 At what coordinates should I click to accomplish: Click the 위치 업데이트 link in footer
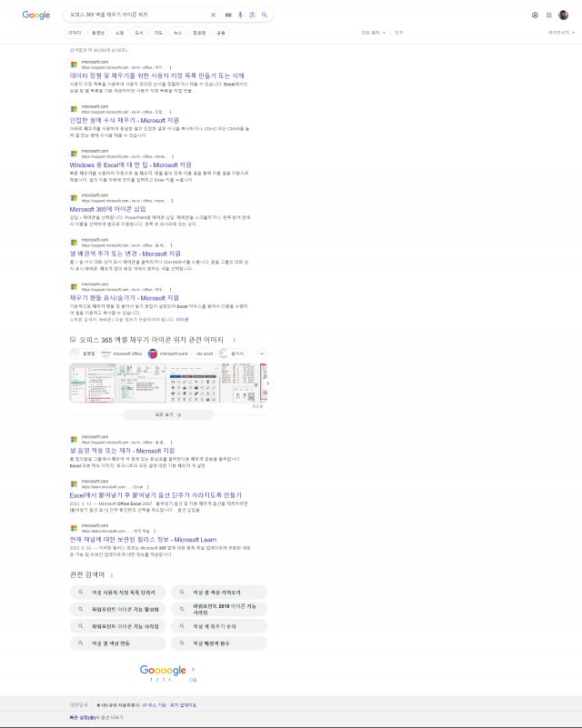(183, 705)
